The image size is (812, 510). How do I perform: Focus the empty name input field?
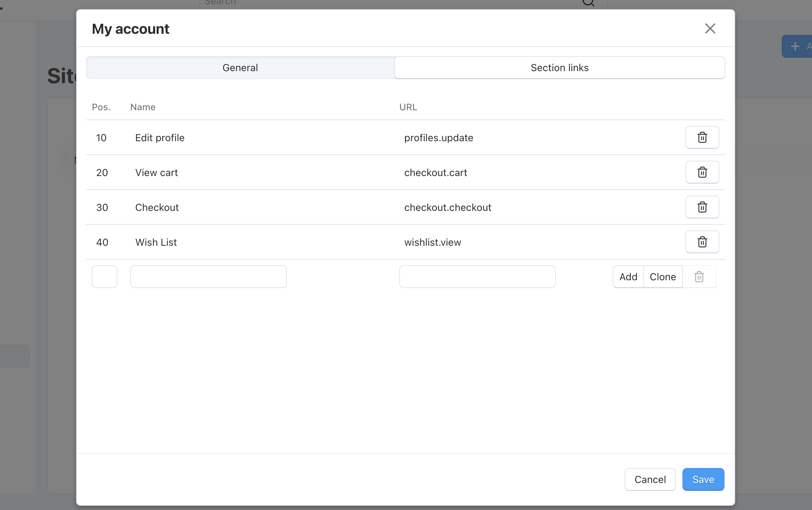click(x=209, y=277)
